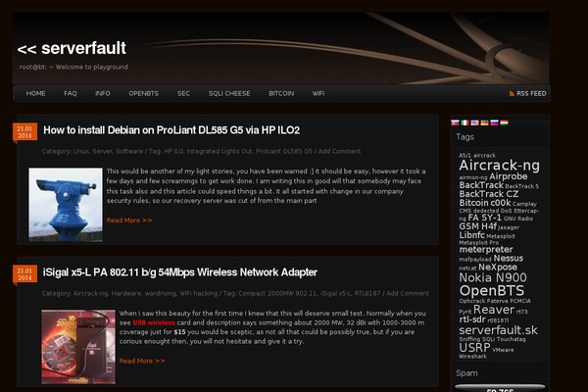
Task: Open the FAQ menu item
Action: tap(71, 93)
